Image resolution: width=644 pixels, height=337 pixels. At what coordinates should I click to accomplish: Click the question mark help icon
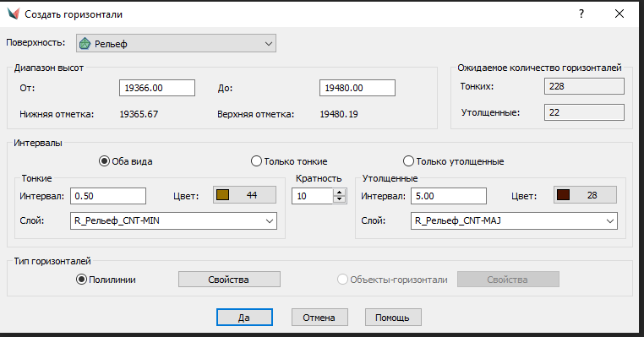pyautogui.click(x=581, y=14)
